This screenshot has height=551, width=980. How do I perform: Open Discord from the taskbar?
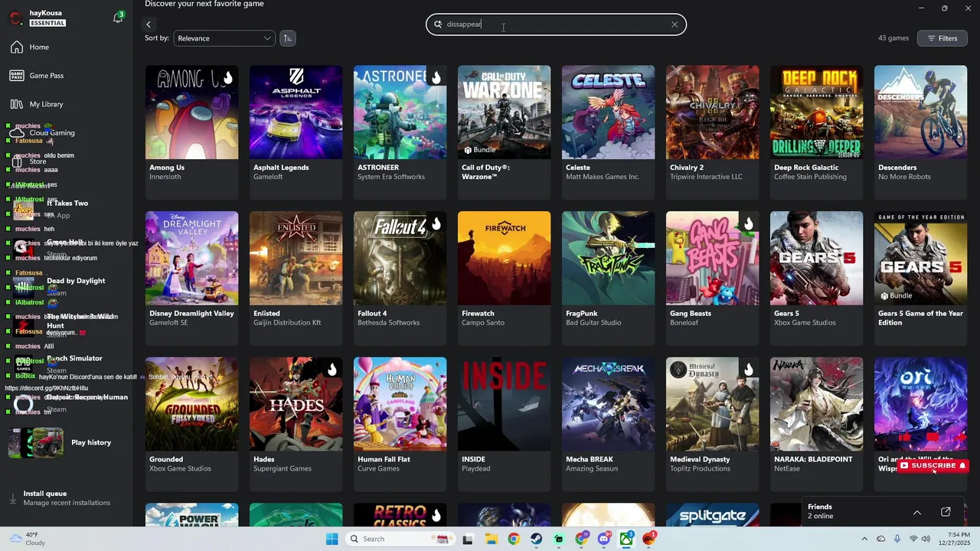point(604,539)
